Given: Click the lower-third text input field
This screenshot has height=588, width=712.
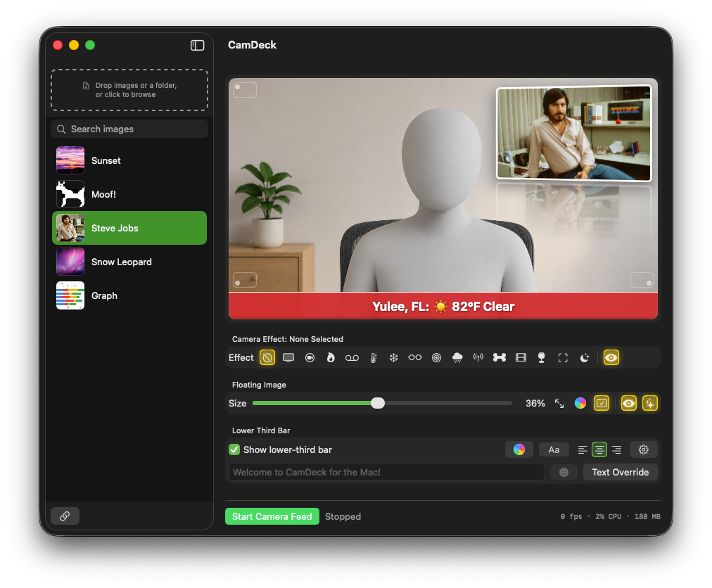Looking at the screenshot, I should 386,472.
